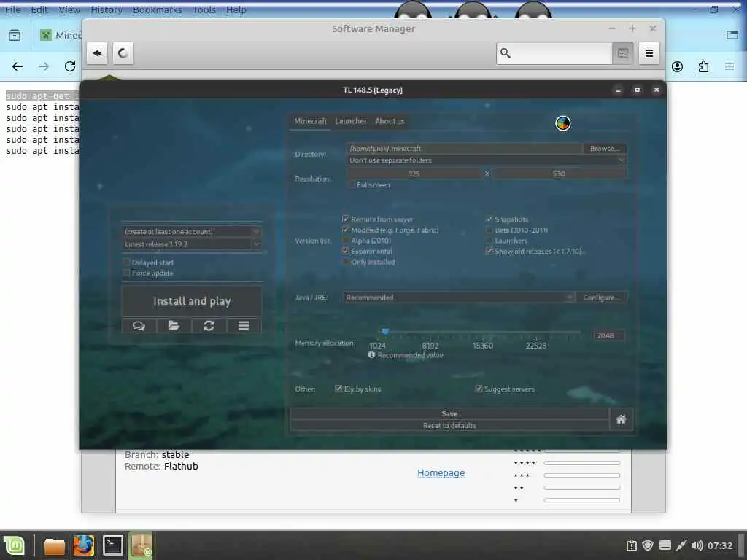Screen dimensions: 747x560
Task: Open the terminal from taskbar
Action: [x=113, y=545]
